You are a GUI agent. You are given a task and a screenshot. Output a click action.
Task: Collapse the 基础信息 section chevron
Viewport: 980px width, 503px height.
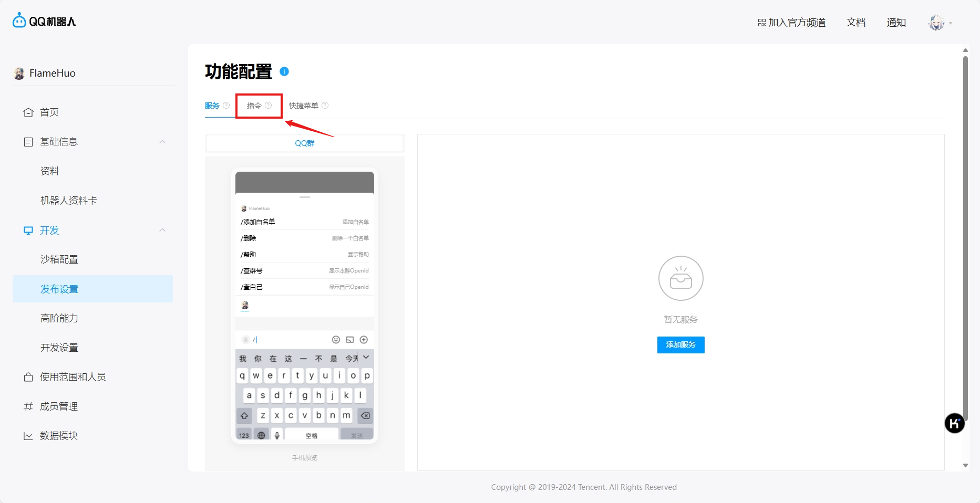tap(162, 142)
